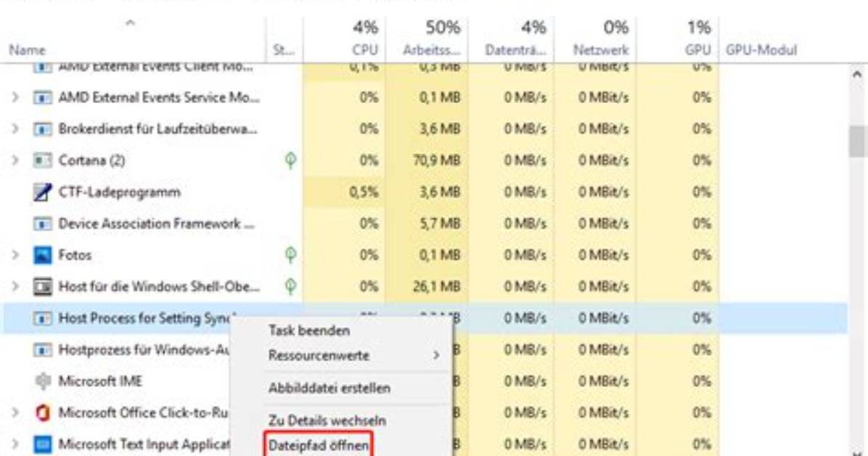Click the Microsoft Text Input Application icon
The height and width of the screenshot is (456, 868).
tap(43, 444)
